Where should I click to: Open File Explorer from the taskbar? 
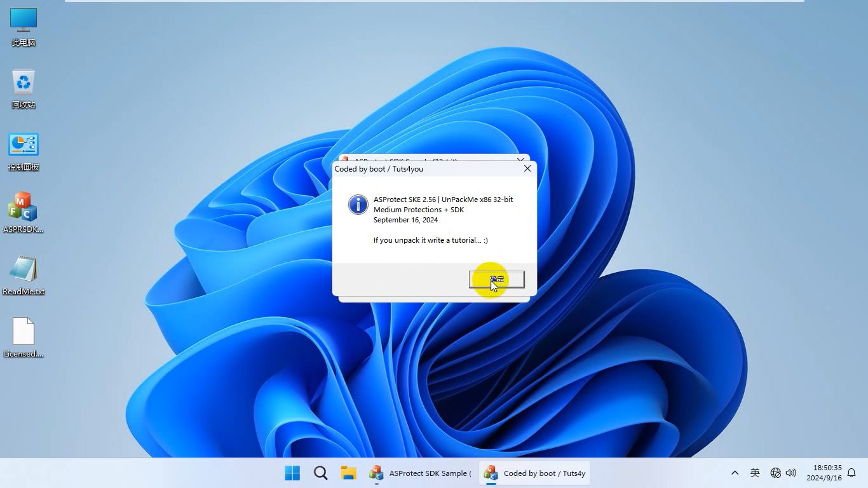[348, 473]
